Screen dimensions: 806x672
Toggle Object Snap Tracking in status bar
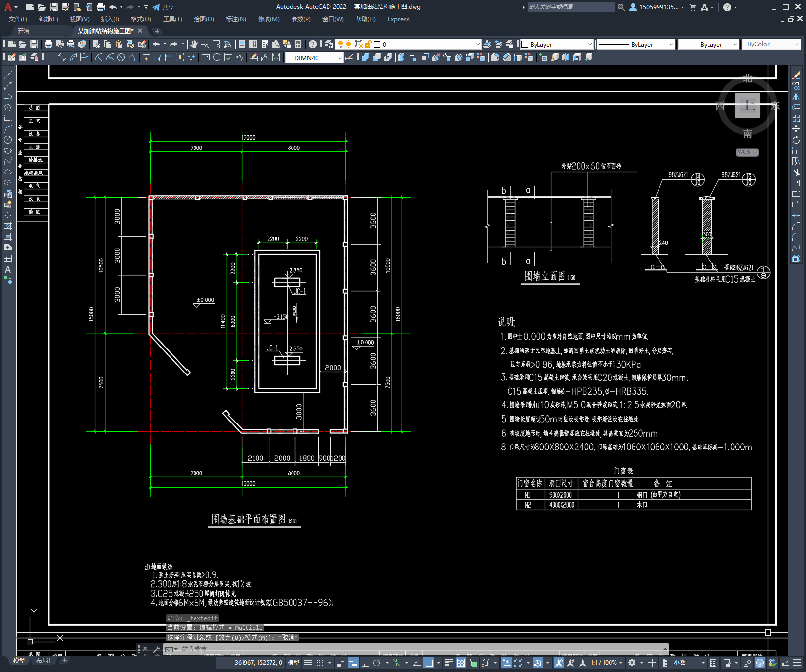[416, 663]
